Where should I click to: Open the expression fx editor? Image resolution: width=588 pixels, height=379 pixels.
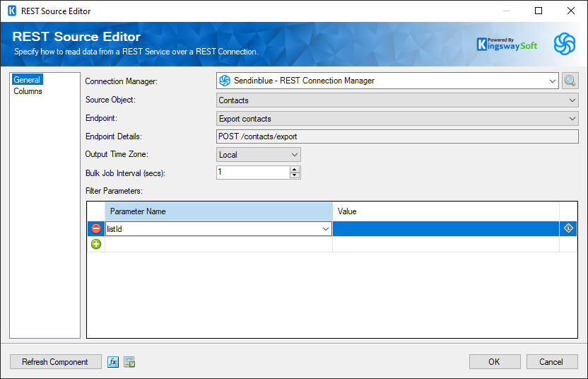click(x=113, y=362)
